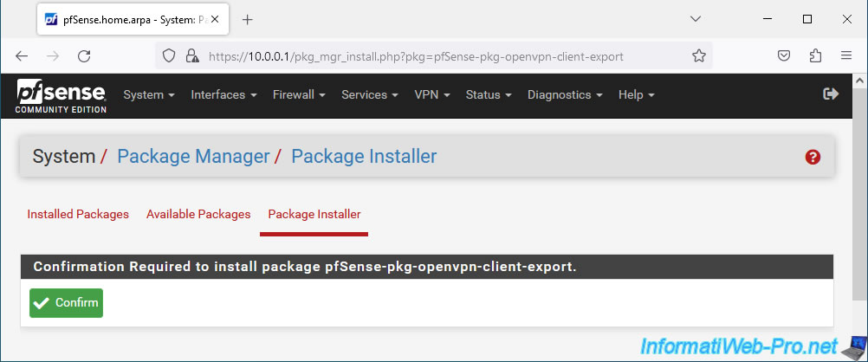Image resolution: width=868 pixels, height=362 pixels.
Task: Expand the Firewall dropdown menu
Action: (299, 94)
